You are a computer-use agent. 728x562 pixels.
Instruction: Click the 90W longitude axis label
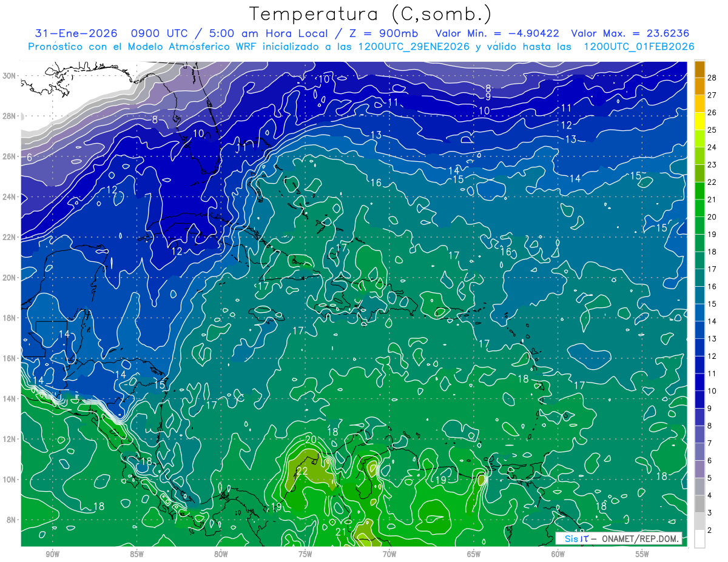(x=53, y=554)
